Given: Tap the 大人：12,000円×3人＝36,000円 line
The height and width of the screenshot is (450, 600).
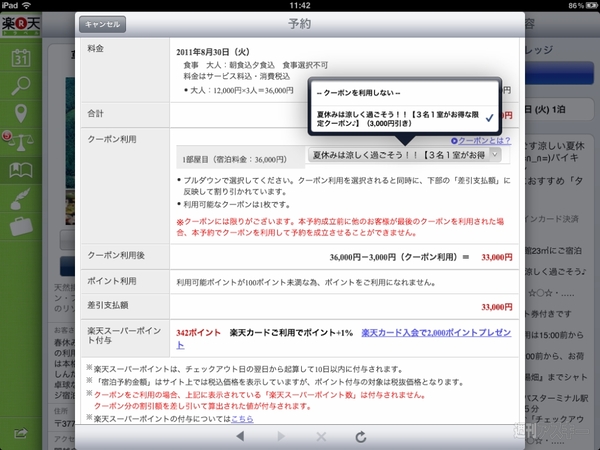Looking at the screenshot, I should (x=242, y=91).
